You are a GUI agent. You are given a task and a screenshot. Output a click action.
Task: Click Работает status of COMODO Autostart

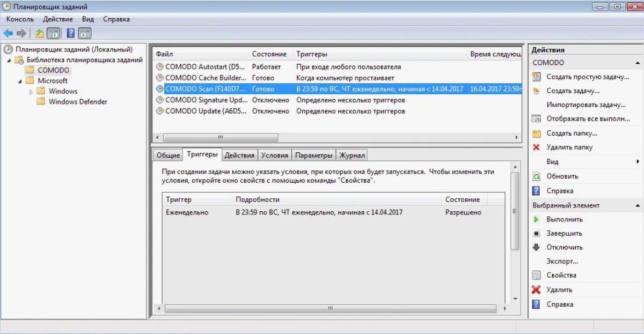pos(266,67)
